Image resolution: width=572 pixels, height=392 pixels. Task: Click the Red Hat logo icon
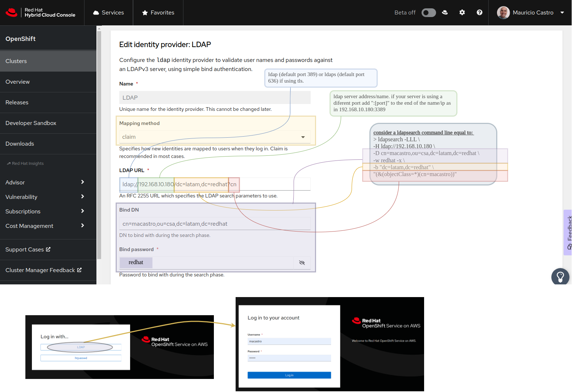[12, 13]
